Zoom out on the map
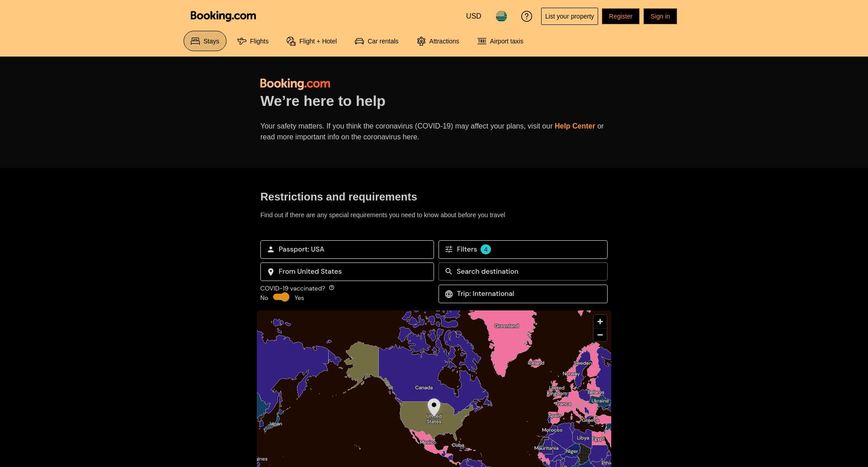The image size is (868, 467). click(x=600, y=335)
